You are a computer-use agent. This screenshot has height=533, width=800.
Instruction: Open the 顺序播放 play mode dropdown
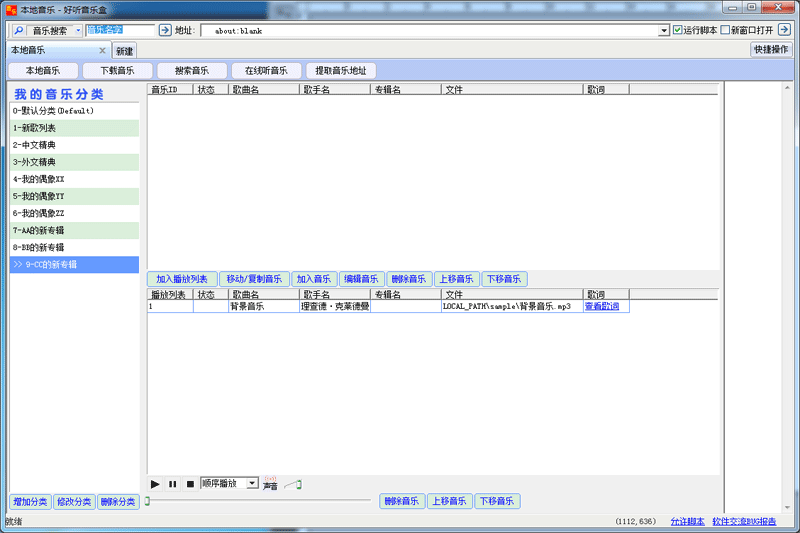(x=252, y=483)
